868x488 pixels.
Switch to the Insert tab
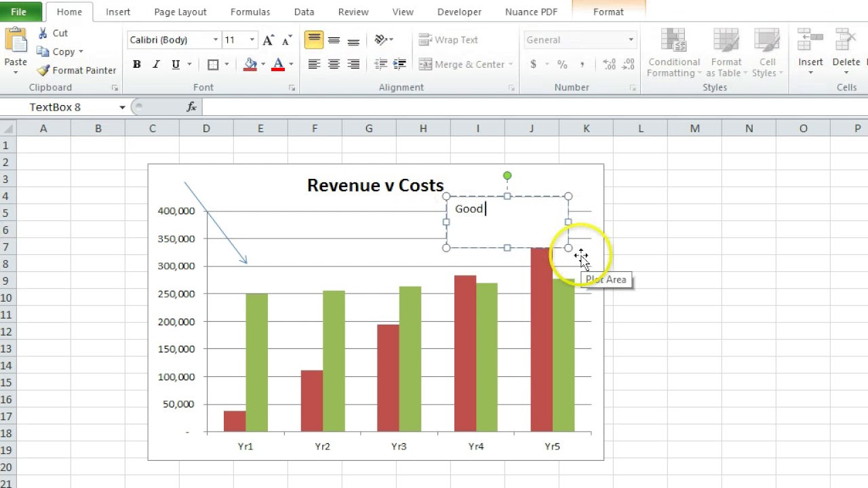pos(118,12)
